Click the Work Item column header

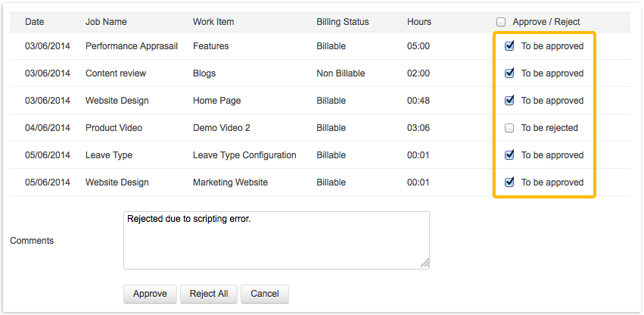tap(213, 22)
